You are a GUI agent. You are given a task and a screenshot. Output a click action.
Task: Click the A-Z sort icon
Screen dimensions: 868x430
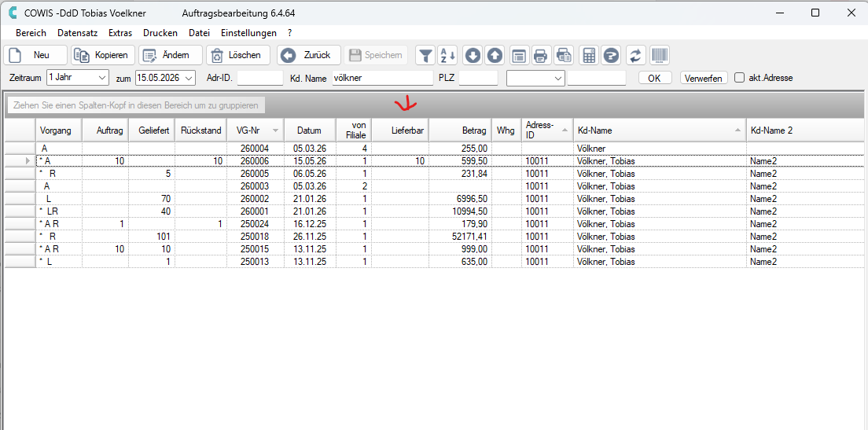(447, 55)
